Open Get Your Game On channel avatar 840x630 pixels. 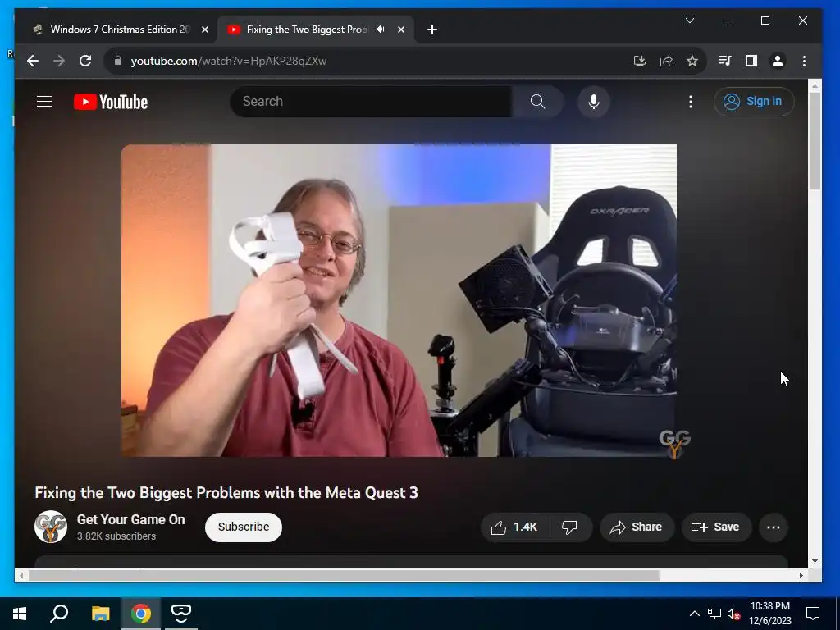point(51,527)
